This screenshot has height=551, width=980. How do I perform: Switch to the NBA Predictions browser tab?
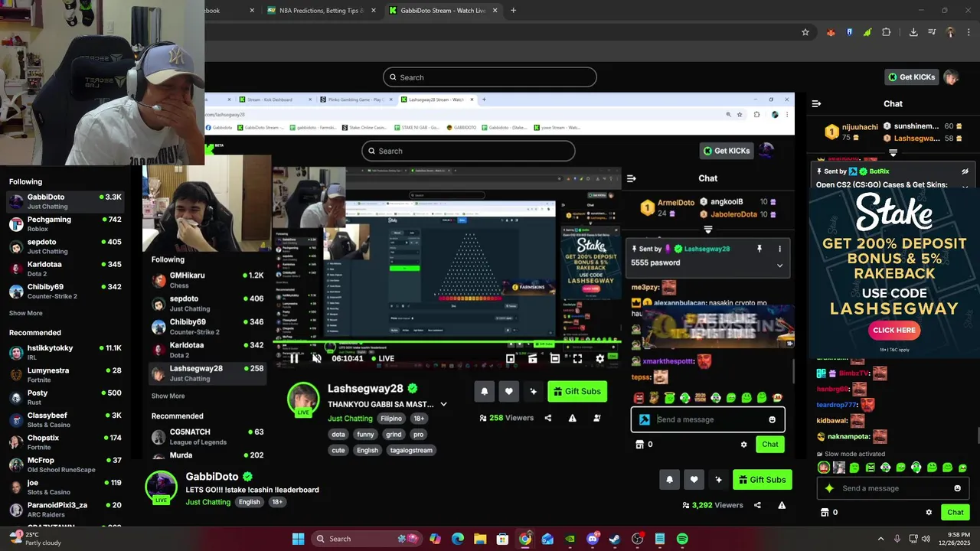[322, 11]
